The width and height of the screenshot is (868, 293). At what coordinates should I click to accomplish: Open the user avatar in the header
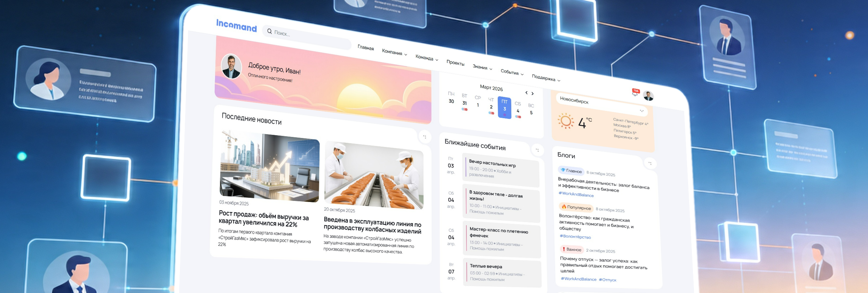pos(648,96)
